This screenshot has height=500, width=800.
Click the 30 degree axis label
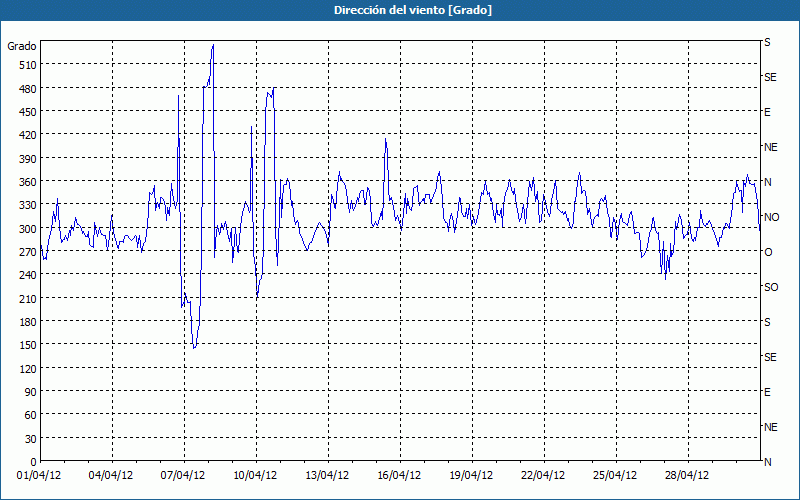[31, 439]
